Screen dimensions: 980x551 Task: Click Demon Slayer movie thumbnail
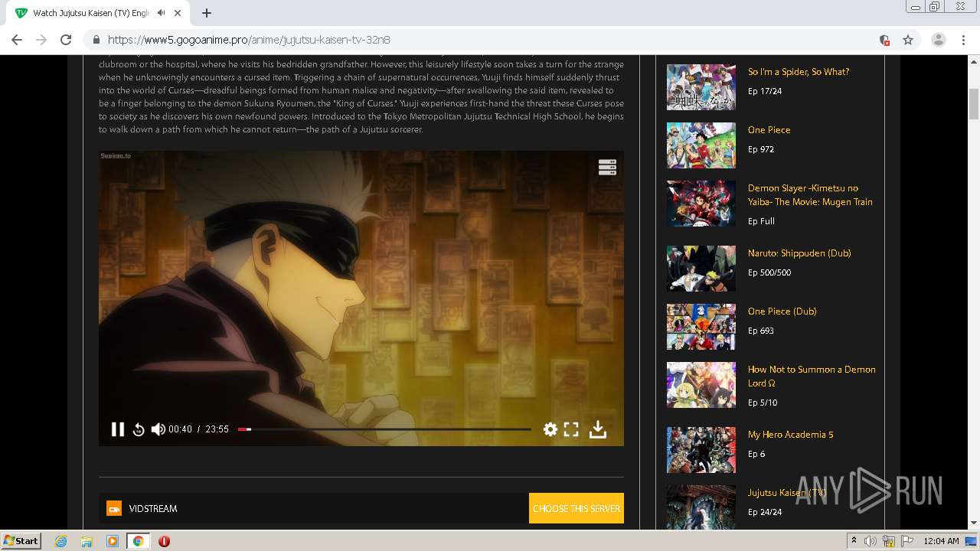point(701,204)
